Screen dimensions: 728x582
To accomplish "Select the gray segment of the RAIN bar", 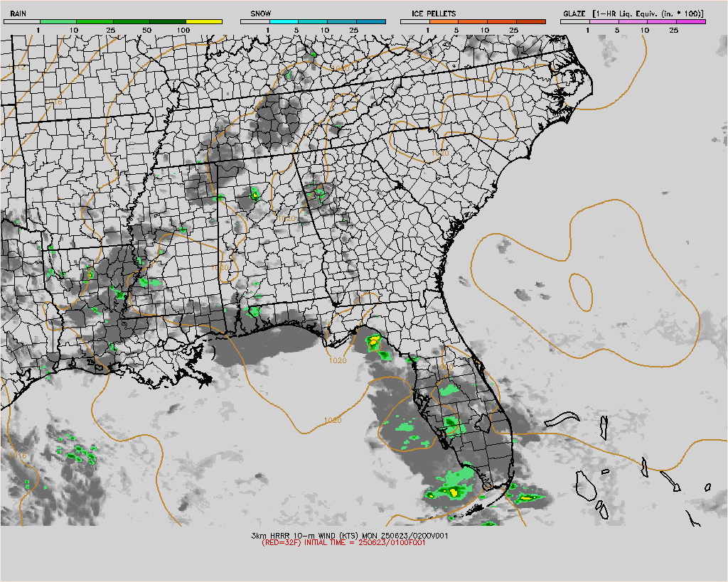I will [22, 21].
